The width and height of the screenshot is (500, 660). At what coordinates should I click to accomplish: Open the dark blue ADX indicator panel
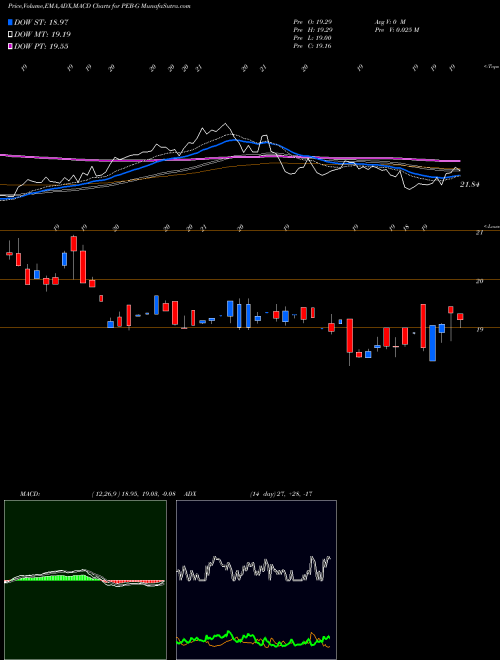tap(256, 580)
